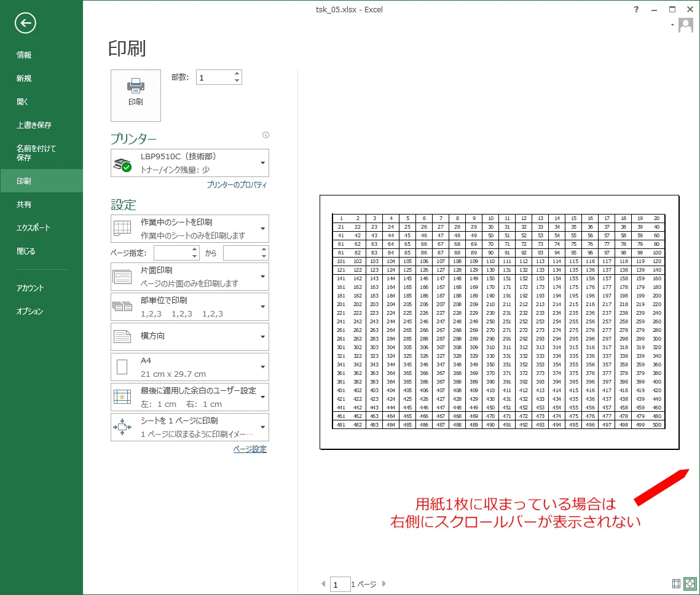Click the LBP9510C printer status icon
This screenshot has width=700, height=595.
122,164
